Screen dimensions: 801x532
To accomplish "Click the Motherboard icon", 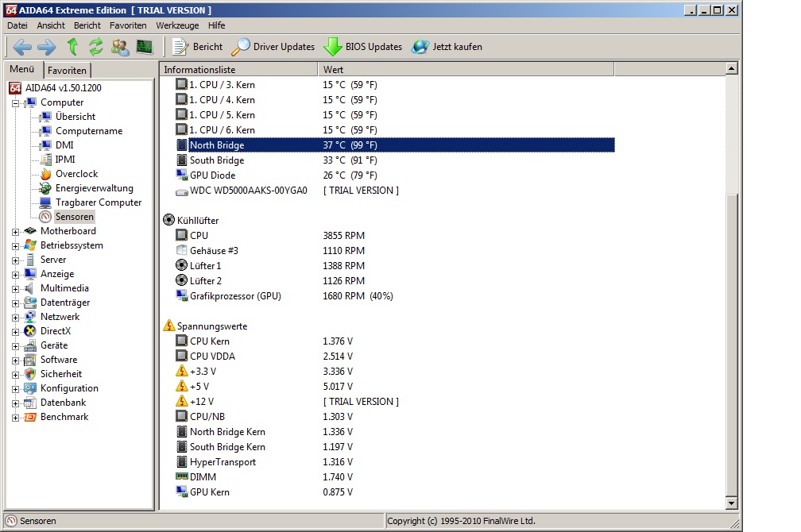I will click(30, 231).
